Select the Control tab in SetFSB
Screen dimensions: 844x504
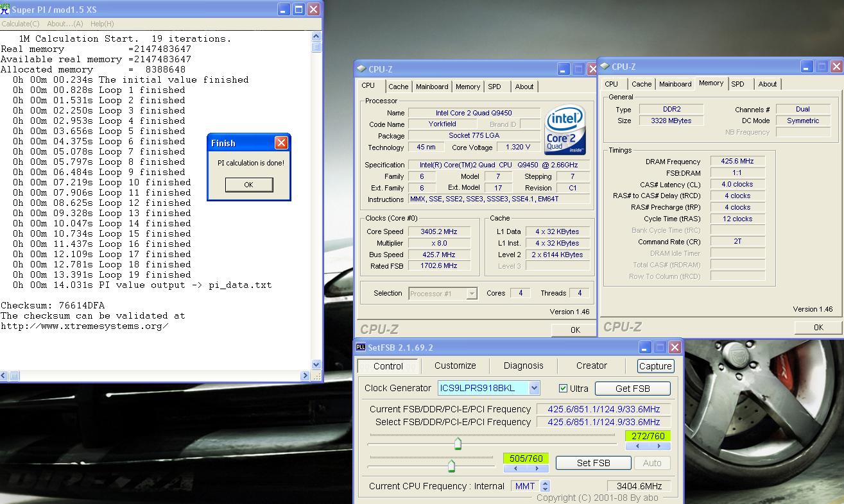click(388, 366)
